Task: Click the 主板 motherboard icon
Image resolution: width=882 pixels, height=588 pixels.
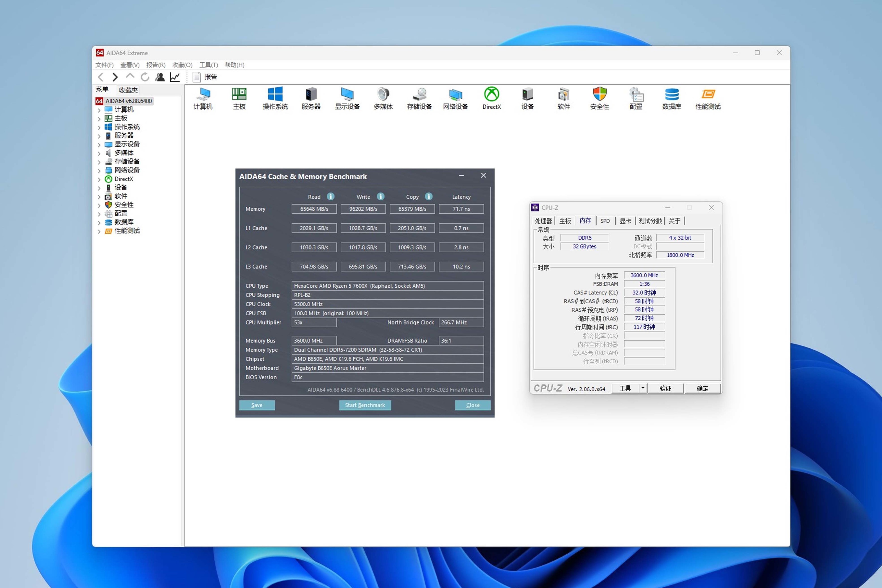Action: (x=239, y=98)
